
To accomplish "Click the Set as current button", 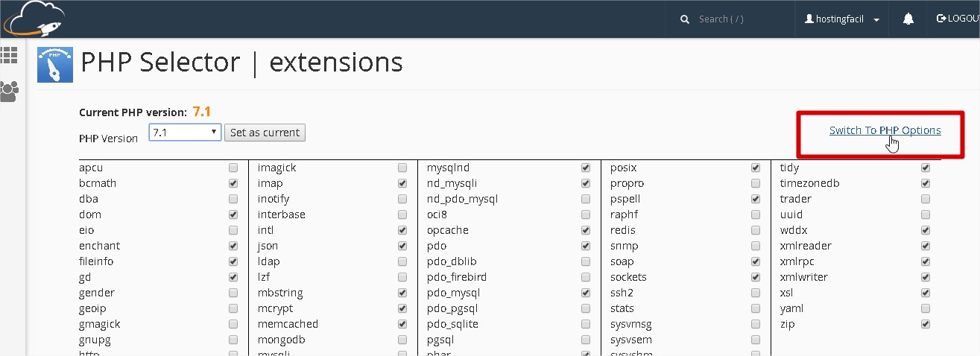I will coord(265,133).
